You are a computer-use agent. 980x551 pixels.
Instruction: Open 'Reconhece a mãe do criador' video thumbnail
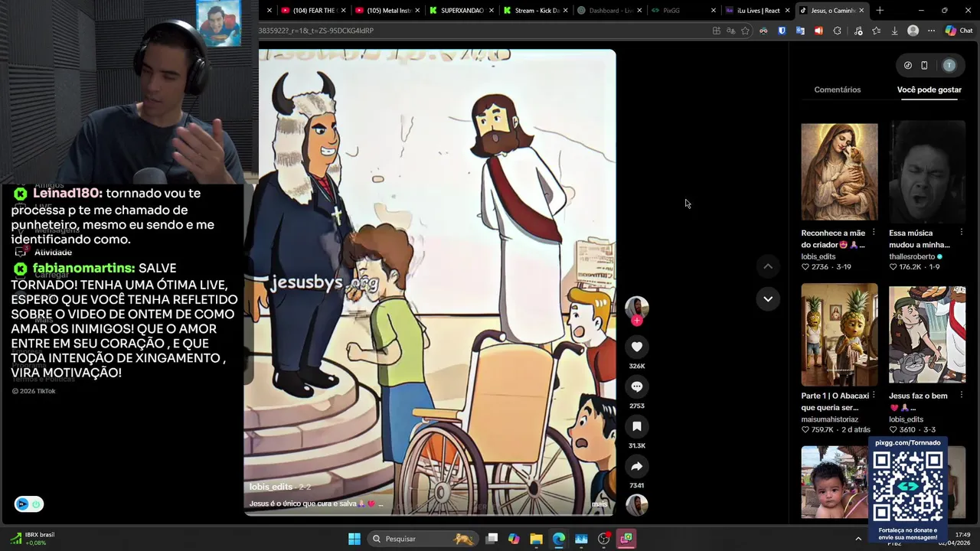tap(839, 171)
